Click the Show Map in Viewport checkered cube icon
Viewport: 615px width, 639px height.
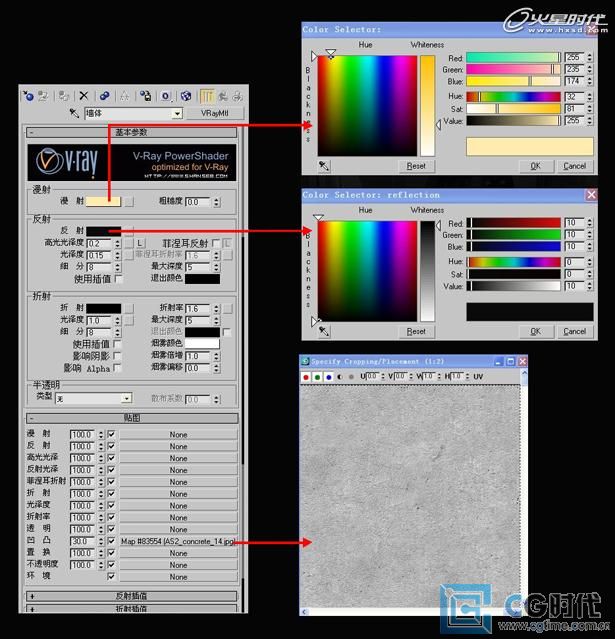tap(186, 96)
